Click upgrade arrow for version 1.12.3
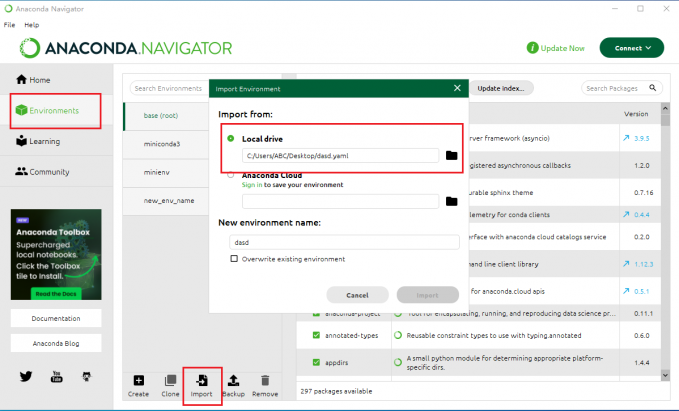 pyautogui.click(x=626, y=264)
